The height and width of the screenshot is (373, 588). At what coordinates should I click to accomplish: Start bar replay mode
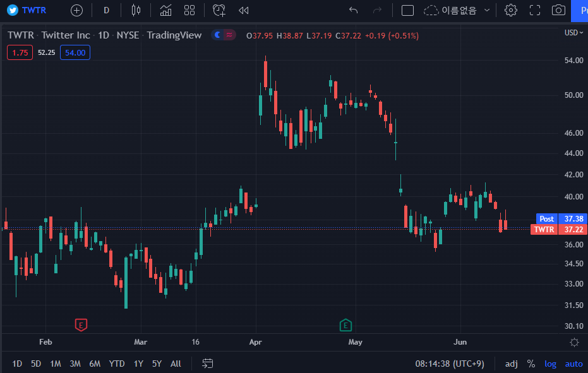pyautogui.click(x=243, y=11)
